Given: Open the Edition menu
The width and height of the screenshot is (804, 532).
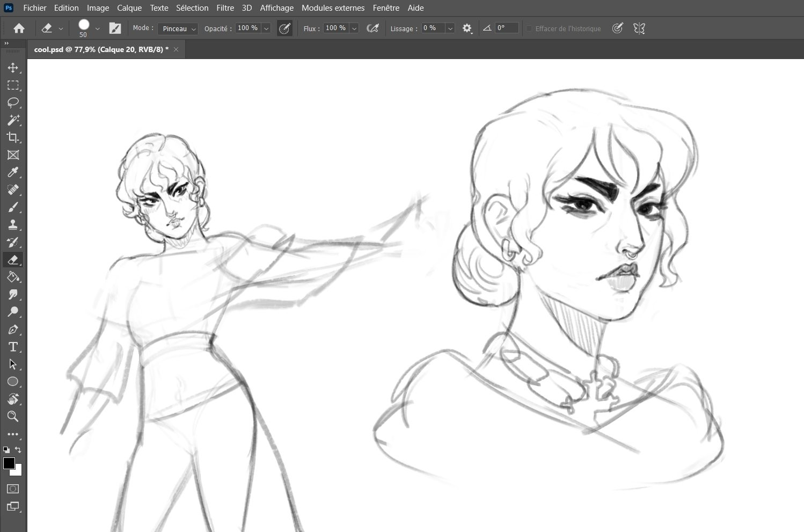Looking at the screenshot, I should 67,8.
